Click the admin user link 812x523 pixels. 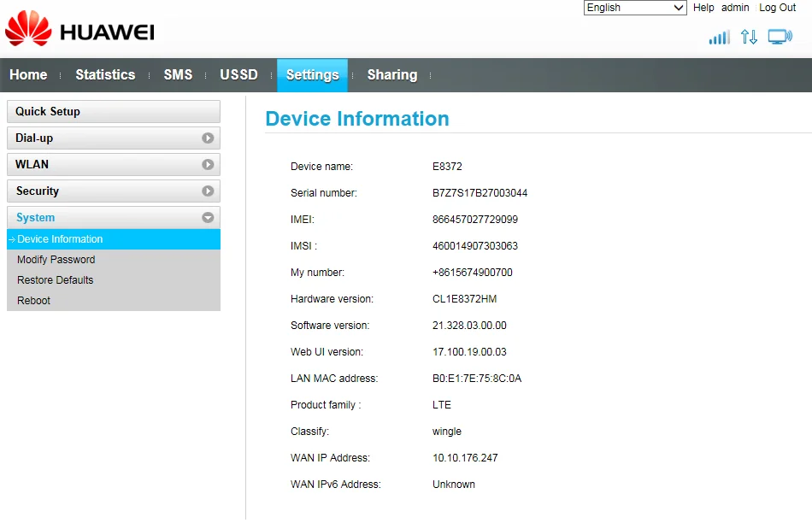tap(735, 8)
